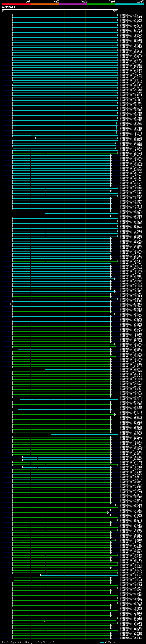Select the UniRef100_B3TM45 label
Screen dimensions: 146x644
[131, 30]
